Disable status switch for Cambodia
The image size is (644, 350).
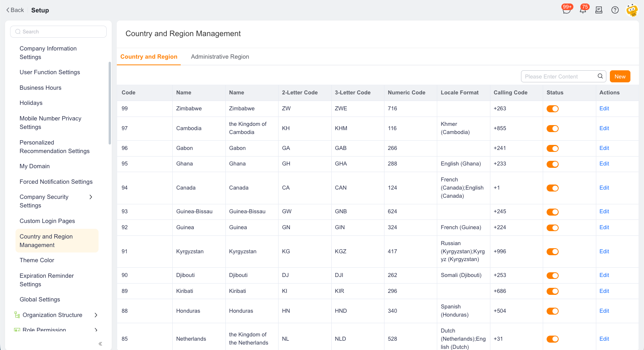[x=552, y=129]
